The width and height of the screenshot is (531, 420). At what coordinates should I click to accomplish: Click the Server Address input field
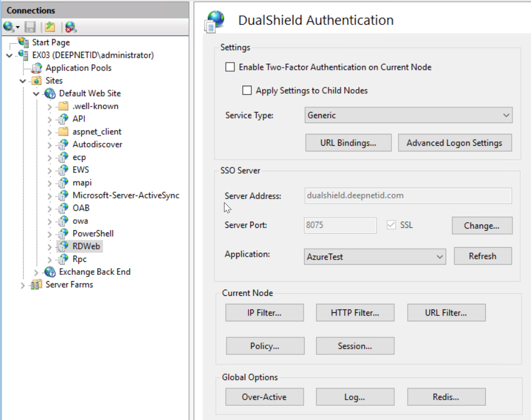coord(408,196)
